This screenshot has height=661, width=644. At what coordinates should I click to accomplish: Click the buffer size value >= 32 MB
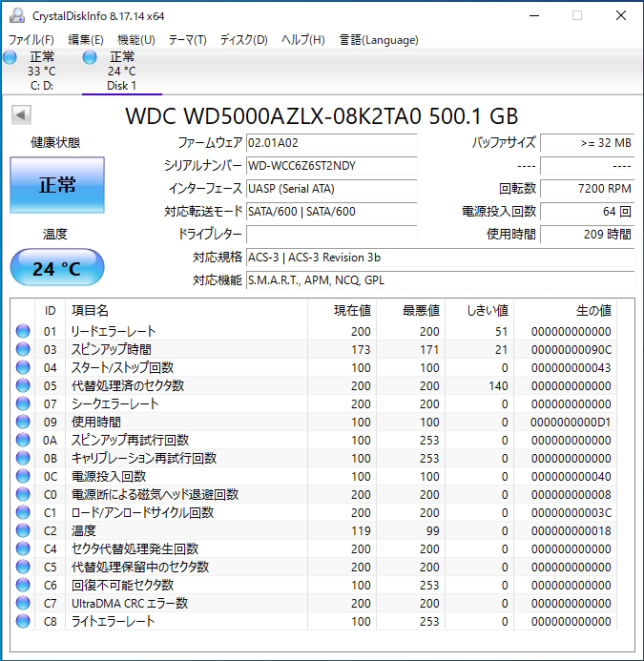pos(587,143)
